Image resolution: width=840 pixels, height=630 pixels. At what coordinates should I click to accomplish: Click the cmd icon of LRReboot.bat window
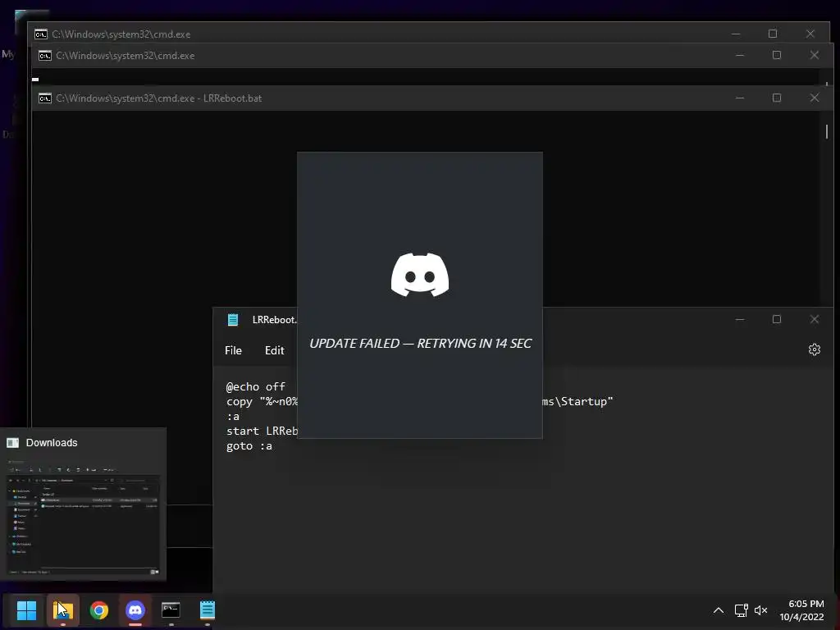pyautogui.click(x=45, y=98)
